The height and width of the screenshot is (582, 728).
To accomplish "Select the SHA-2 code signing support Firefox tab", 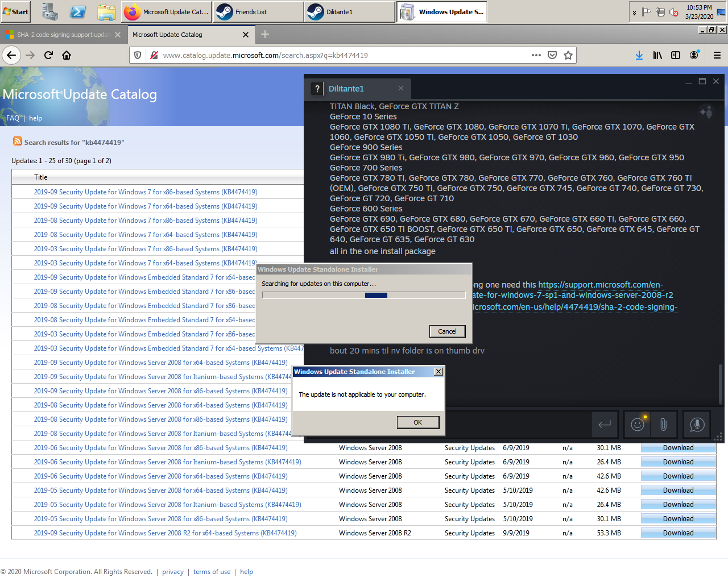I will tap(63, 35).
